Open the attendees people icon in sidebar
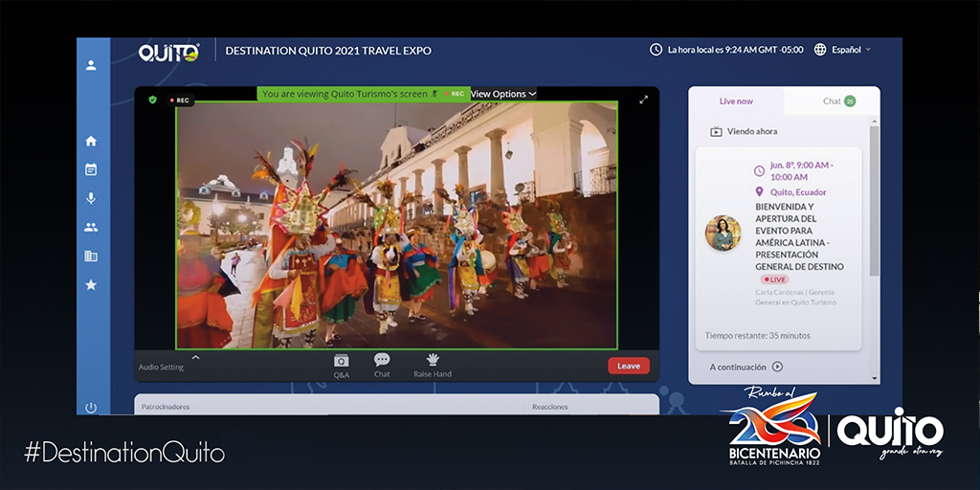Viewport: 980px width, 490px height. [x=91, y=227]
